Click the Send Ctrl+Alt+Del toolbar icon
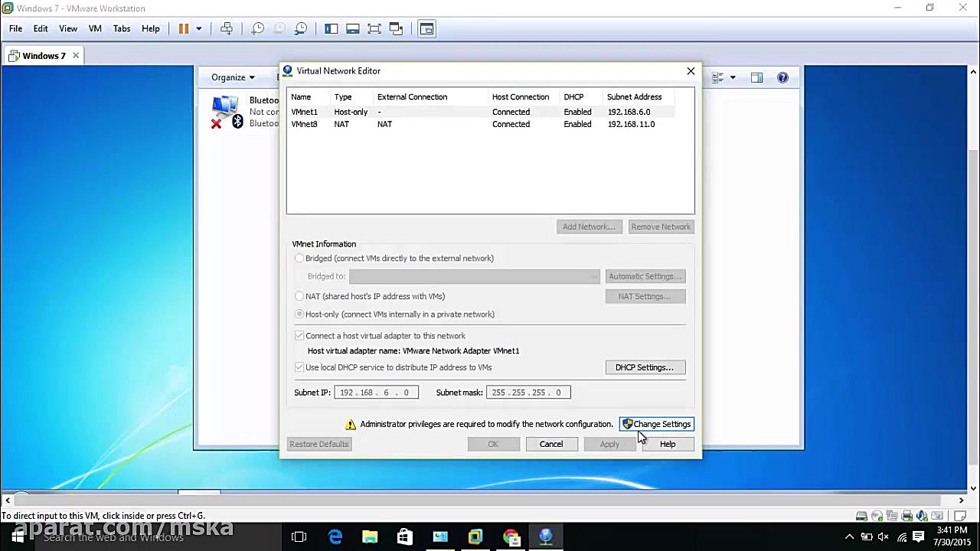The image size is (980, 551). pos(227,28)
